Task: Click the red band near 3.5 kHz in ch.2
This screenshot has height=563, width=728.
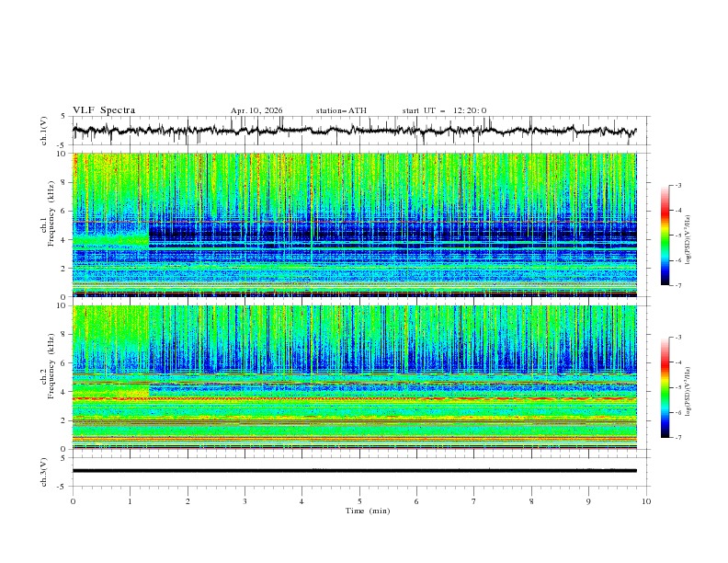Action: (x=354, y=398)
